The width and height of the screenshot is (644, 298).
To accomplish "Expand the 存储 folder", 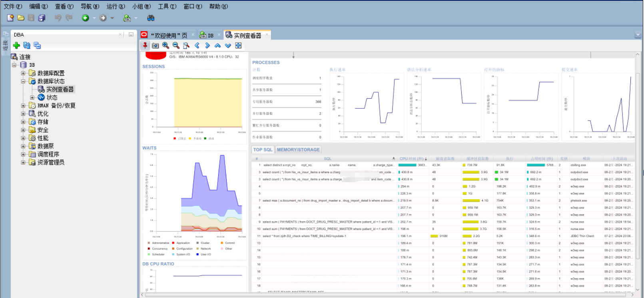I will coord(23,122).
